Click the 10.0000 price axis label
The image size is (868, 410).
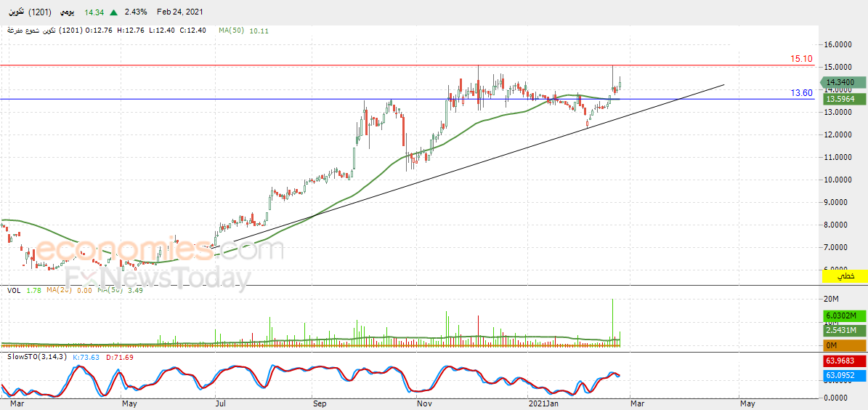pyautogui.click(x=839, y=180)
